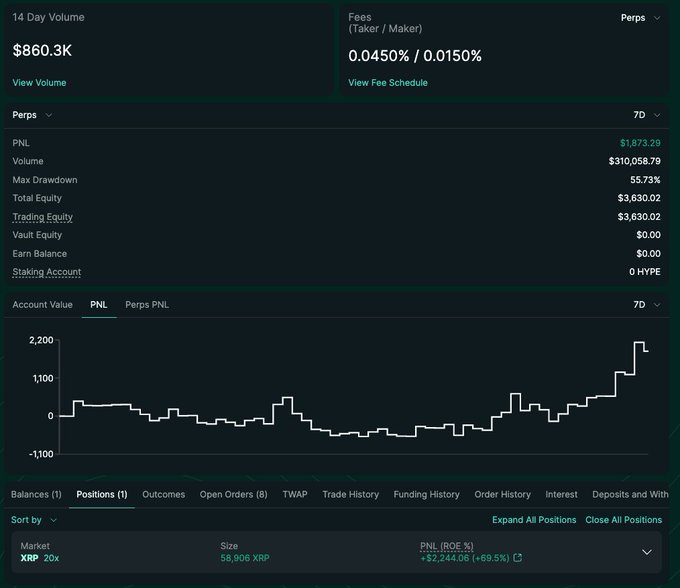Click the Earn Balance $0.00 value

pos(648,254)
